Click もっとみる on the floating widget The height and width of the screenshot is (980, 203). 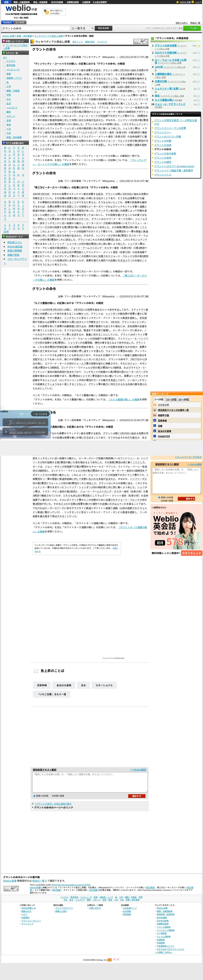pyautogui.click(x=40, y=414)
